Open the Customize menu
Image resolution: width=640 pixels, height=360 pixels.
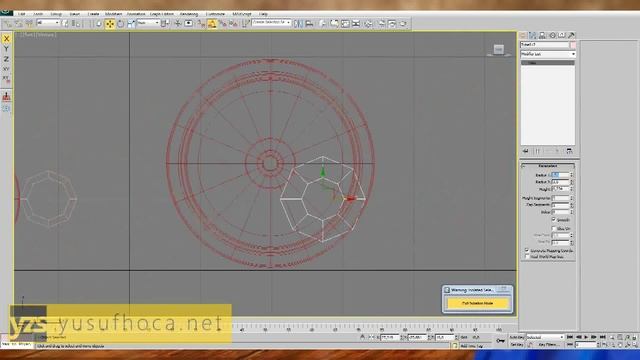(x=215, y=14)
